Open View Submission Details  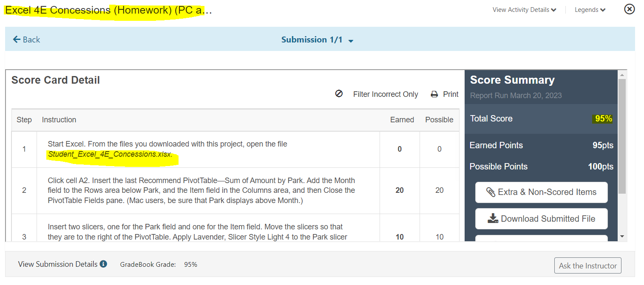[x=58, y=264]
